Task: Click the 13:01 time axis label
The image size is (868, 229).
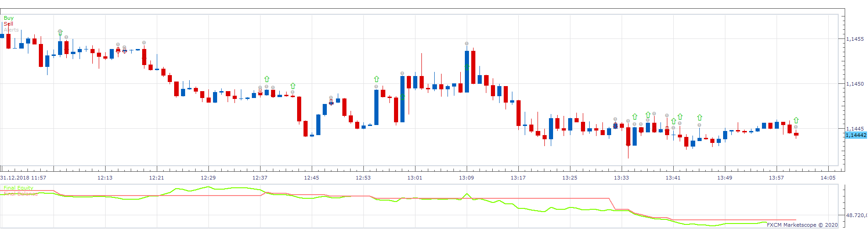Action: tap(415, 178)
